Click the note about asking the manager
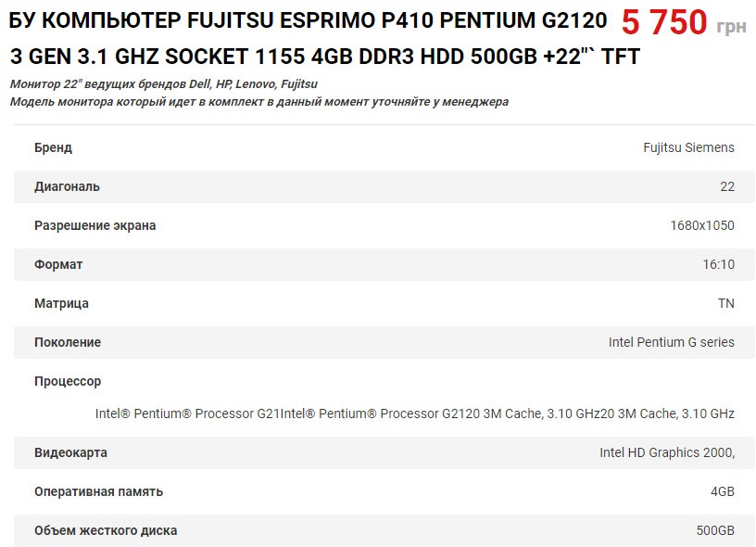756x547 pixels. 258,102
